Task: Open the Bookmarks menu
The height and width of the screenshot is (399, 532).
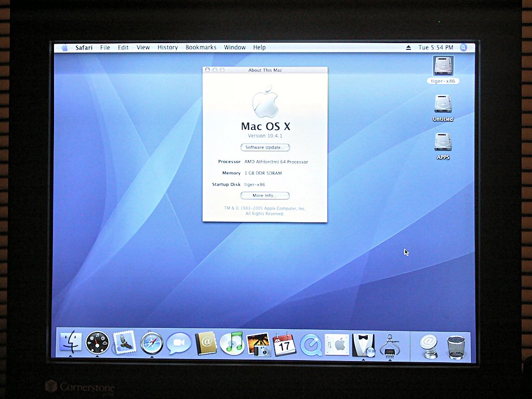Action: 201,47
